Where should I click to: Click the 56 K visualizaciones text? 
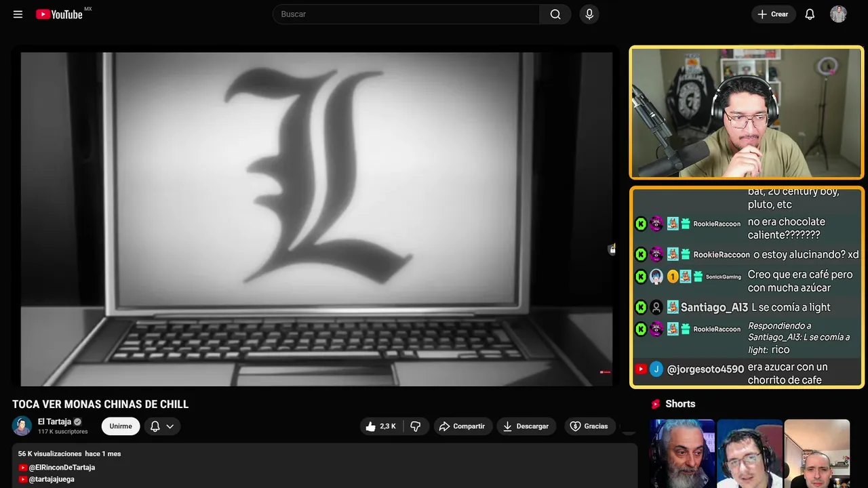tap(50, 453)
